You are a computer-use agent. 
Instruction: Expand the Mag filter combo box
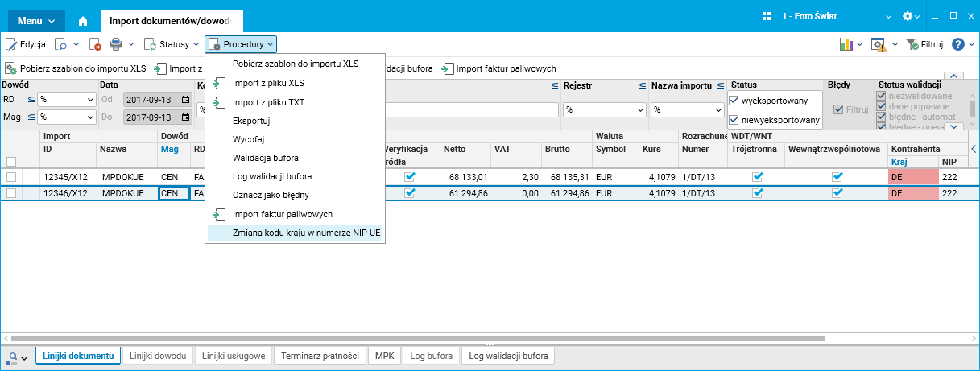[89, 117]
